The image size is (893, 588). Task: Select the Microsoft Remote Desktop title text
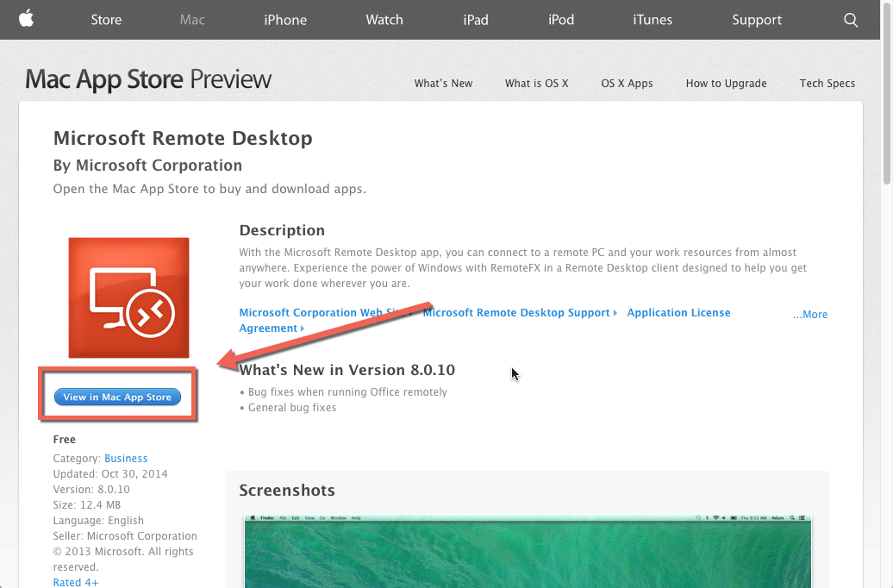point(183,138)
